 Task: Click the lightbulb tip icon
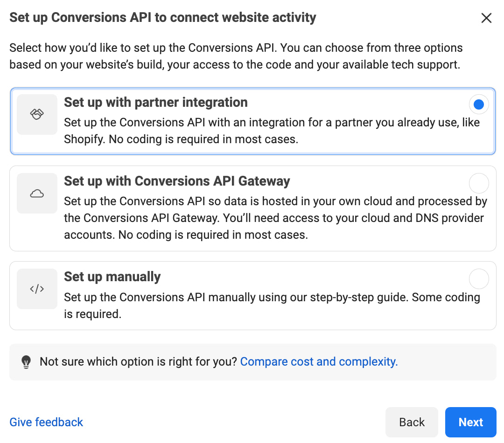tap(26, 361)
